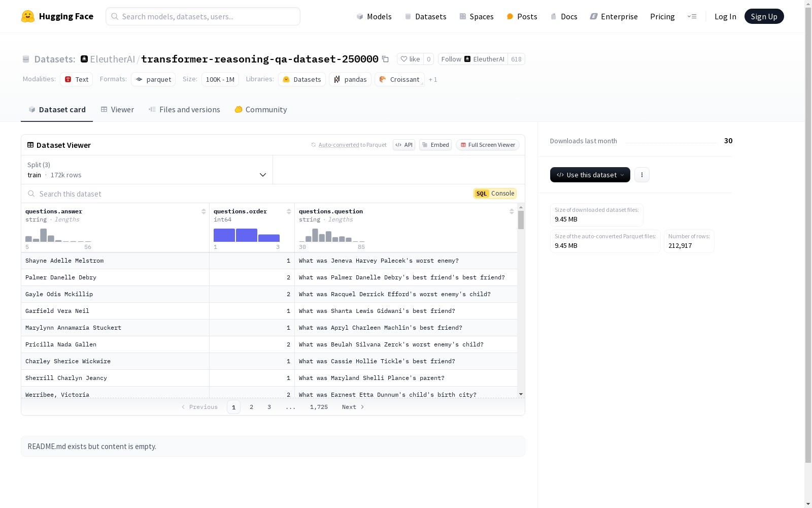
Task: Go to page 2 of the table
Action: [251, 407]
